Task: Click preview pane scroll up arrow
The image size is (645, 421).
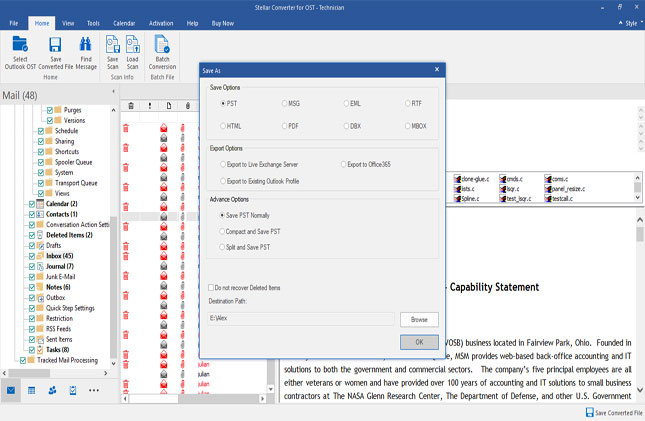Action: pos(640,220)
